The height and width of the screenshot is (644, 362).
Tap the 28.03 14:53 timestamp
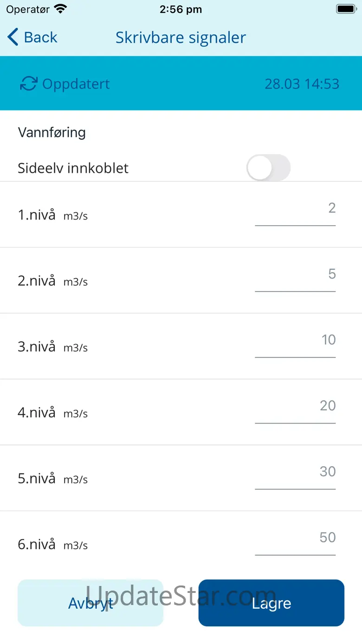[302, 84]
